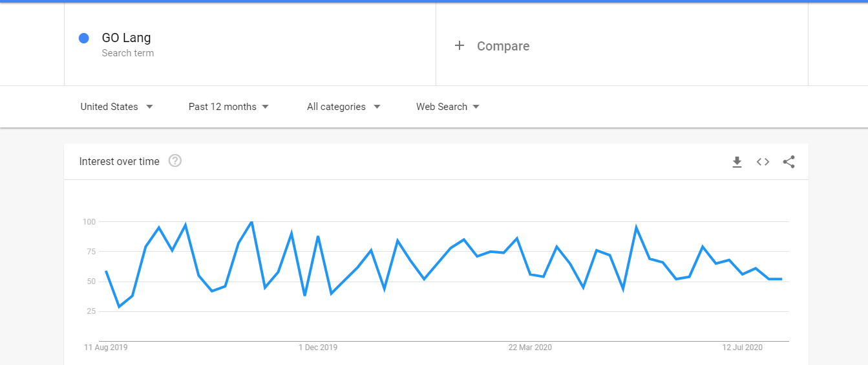The height and width of the screenshot is (365, 868).
Task: Select the 12 Jul 2020 axis label
Action: 743,348
